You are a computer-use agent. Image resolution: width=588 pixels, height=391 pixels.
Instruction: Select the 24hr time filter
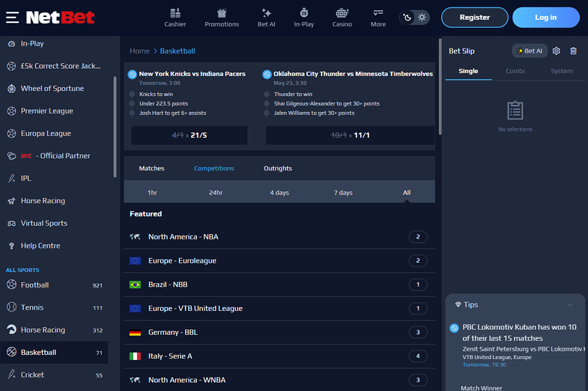pos(216,193)
